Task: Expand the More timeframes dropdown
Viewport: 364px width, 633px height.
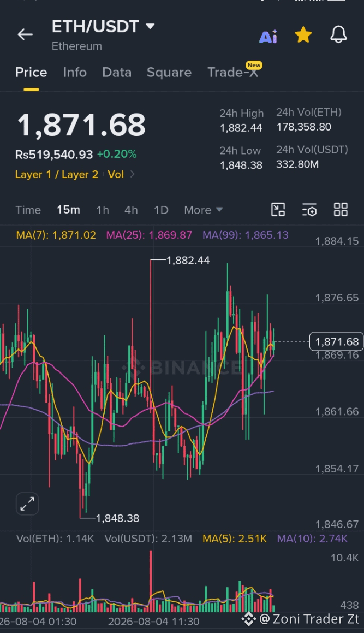Action: [204, 210]
